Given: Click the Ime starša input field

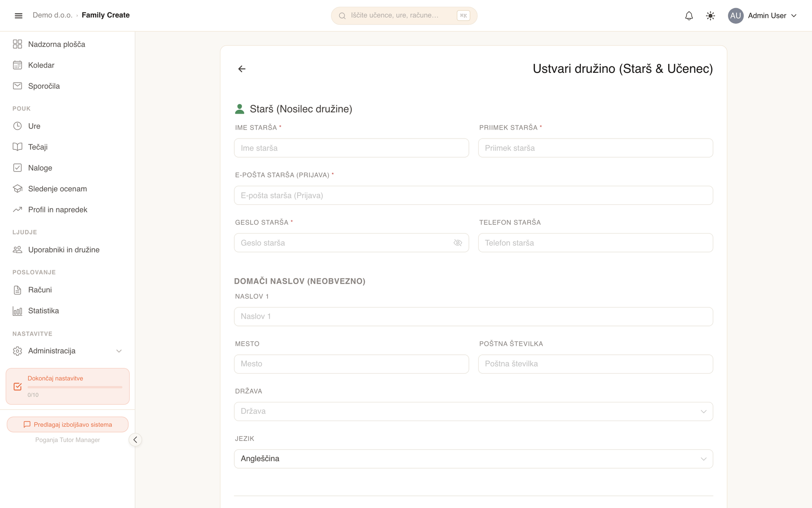Looking at the screenshot, I should 351,148.
